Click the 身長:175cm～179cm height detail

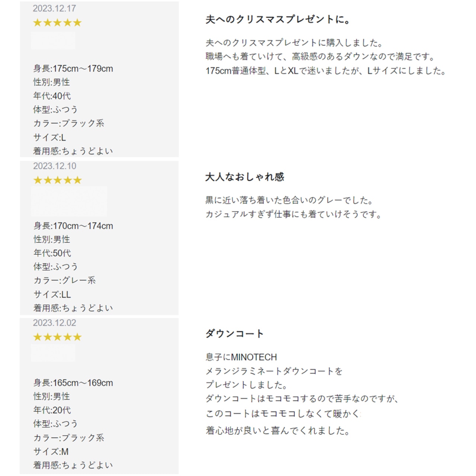click(73, 68)
